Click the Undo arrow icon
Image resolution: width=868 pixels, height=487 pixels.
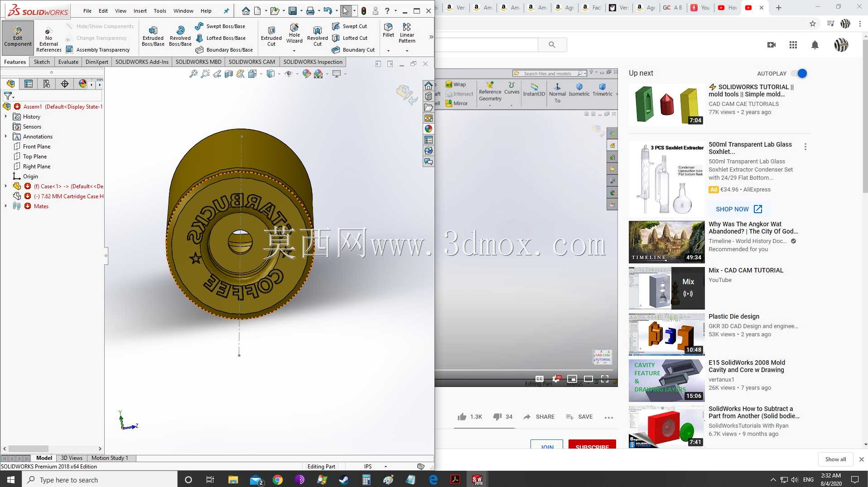pos(328,11)
